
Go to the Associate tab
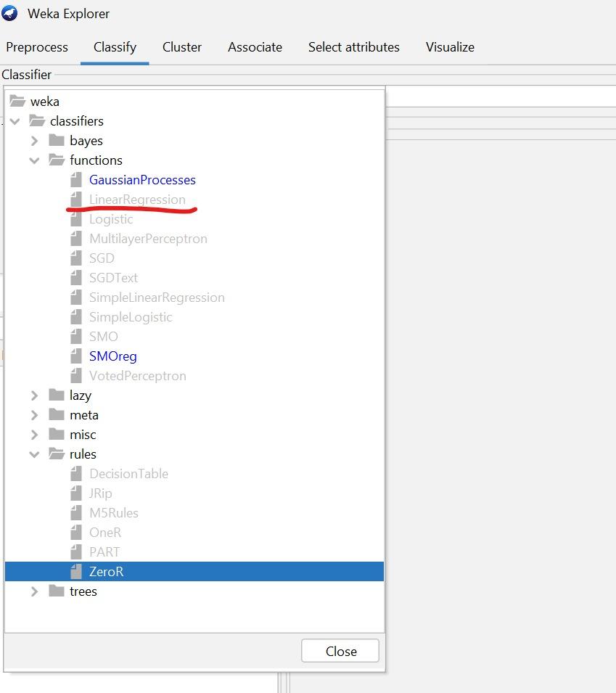click(255, 47)
